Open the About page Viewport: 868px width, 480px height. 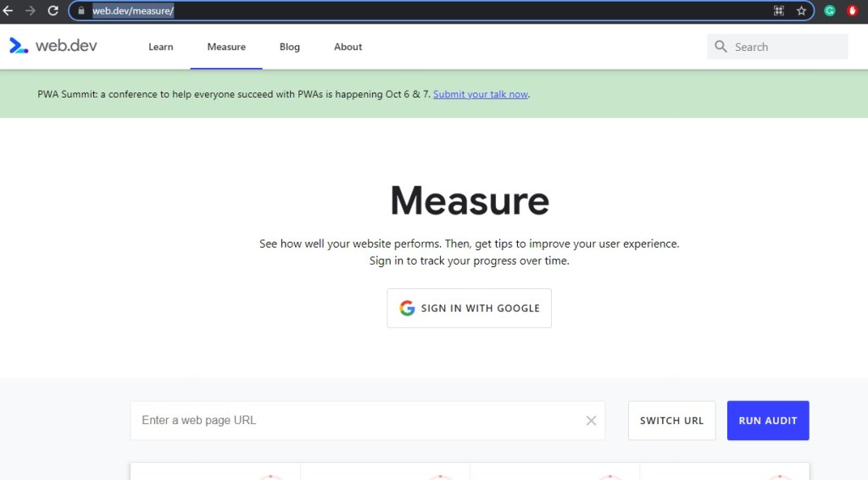point(348,47)
